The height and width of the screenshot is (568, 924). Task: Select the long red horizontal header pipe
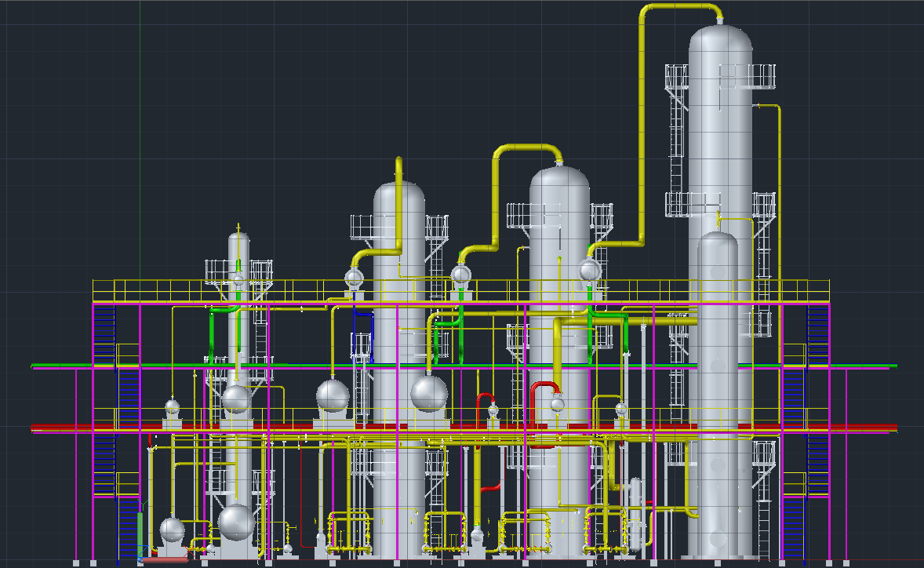464,428
